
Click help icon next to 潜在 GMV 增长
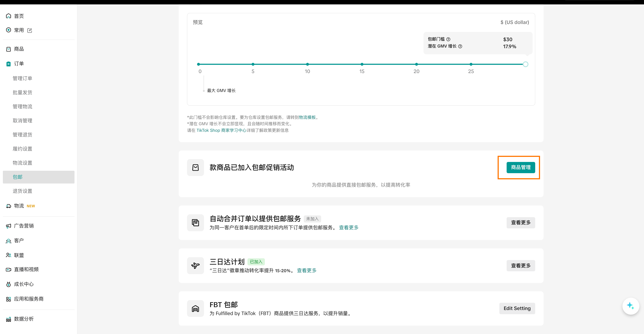point(460,46)
